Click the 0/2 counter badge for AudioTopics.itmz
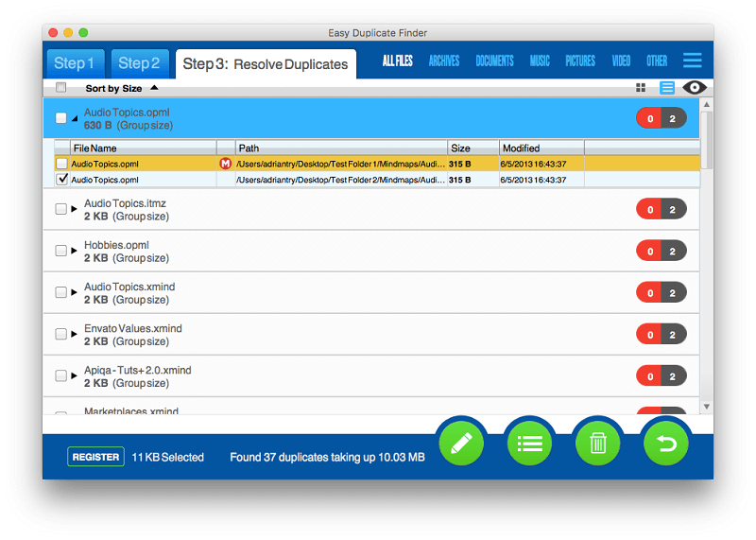This screenshot has height=540, width=756. pyautogui.click(x=661, y=209)
